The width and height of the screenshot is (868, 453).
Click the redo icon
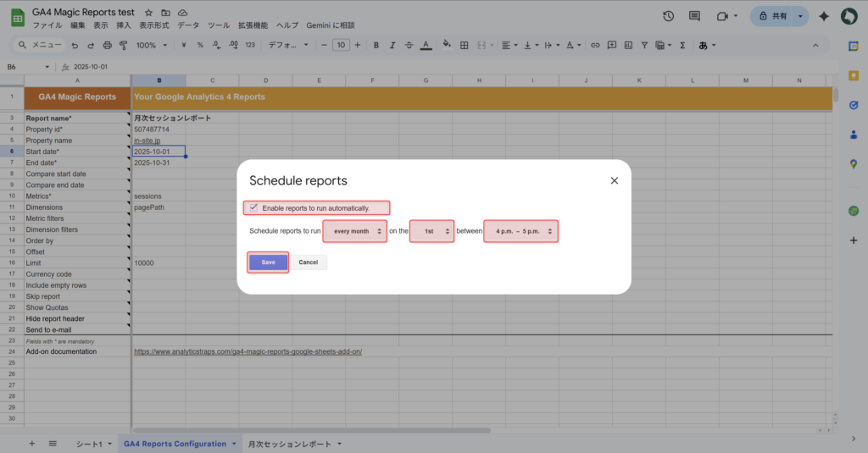[91, 46]
